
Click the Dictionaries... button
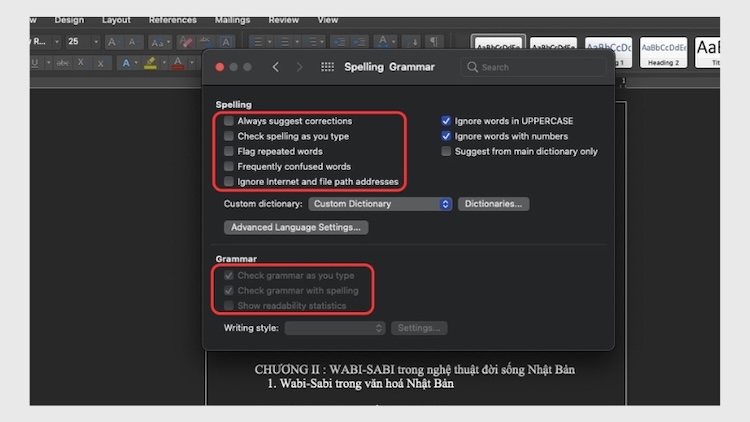[x=493, y=204]
